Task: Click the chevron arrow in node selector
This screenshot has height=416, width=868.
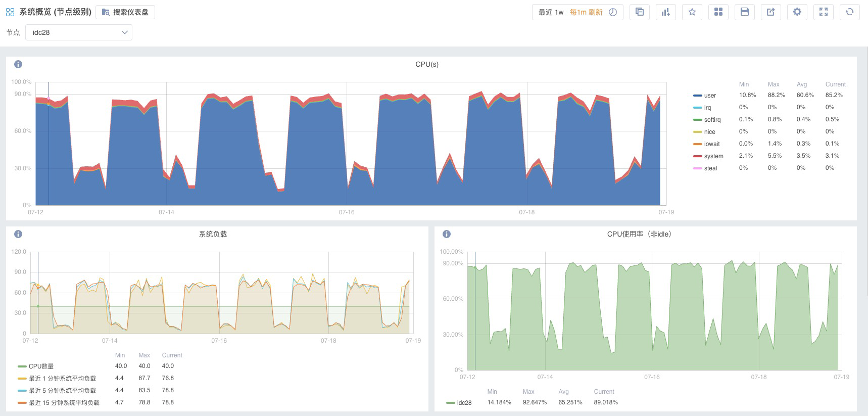Action: click(x=124, y=32)
